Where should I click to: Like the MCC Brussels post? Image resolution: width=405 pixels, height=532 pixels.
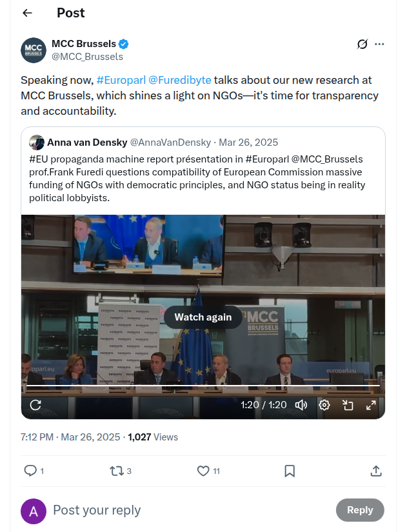tap(203, 471)
